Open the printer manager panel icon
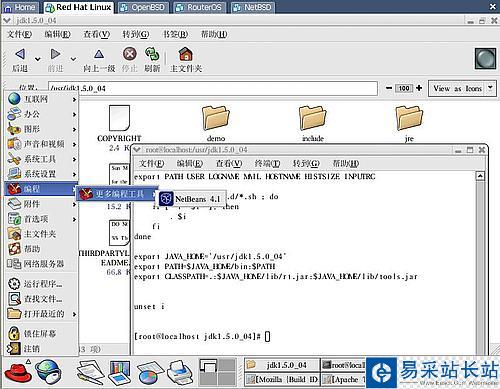This screenshot has height=389, width=500. tap(180, 372)
